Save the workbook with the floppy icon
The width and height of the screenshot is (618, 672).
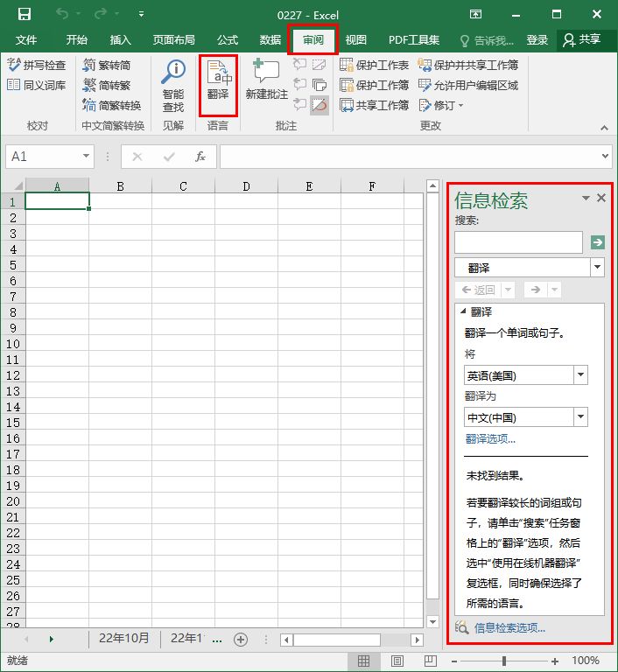click(x=24, y=15)
